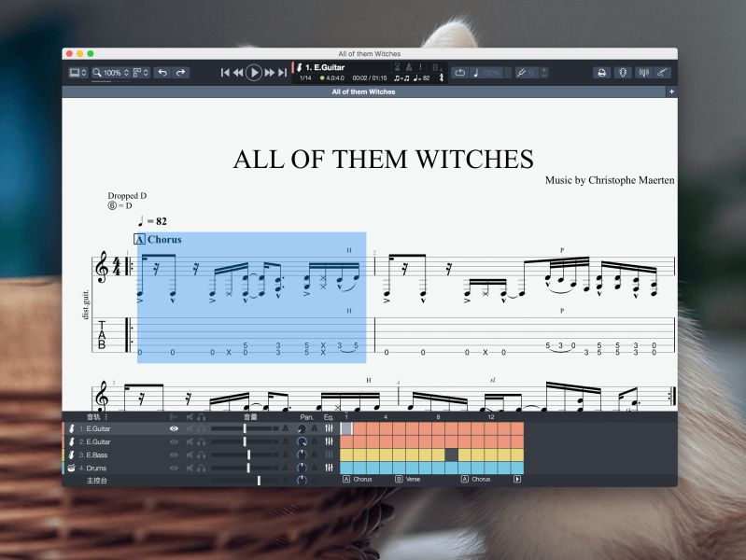Click the dark empty bar in E.Bass timeline
The height and width of the screenshot is (560, 746).
tap(452, 455)
